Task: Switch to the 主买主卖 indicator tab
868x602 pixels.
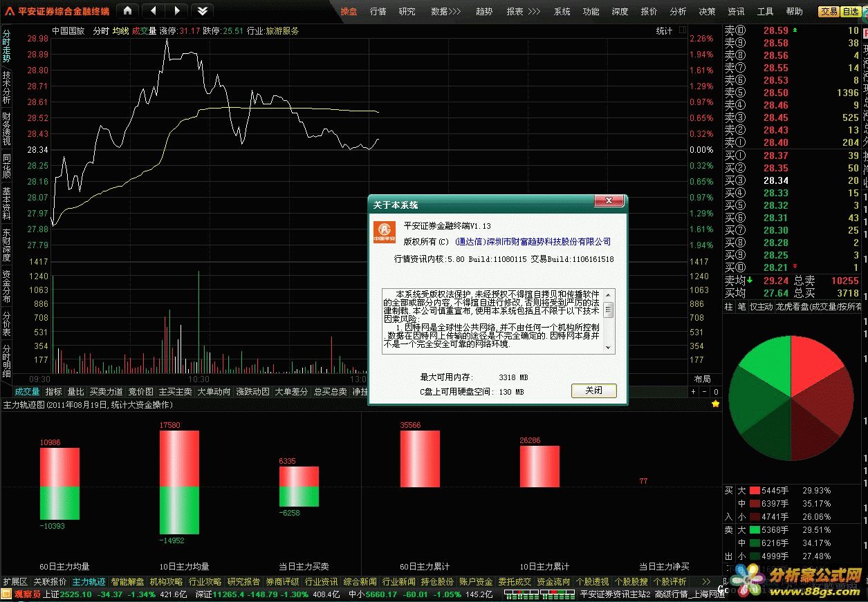Action: click(x=176, y=392)
